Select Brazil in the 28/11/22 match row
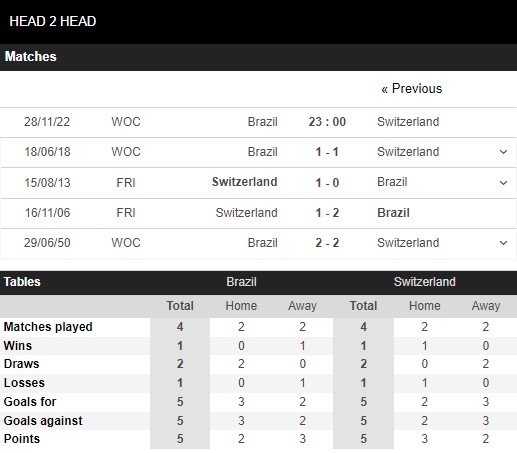The width and height of the screenshot is (517, 453). coord(263,122)
